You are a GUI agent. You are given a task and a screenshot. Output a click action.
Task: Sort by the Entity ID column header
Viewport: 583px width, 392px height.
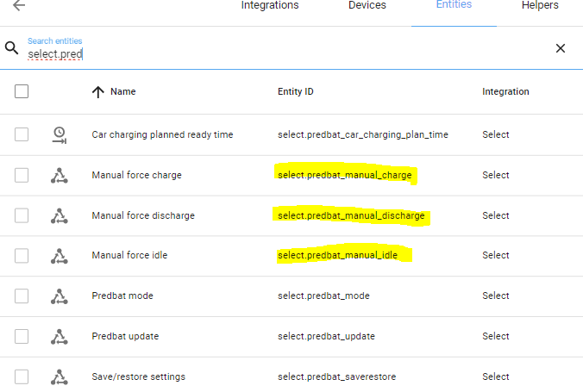coord(296,92)
